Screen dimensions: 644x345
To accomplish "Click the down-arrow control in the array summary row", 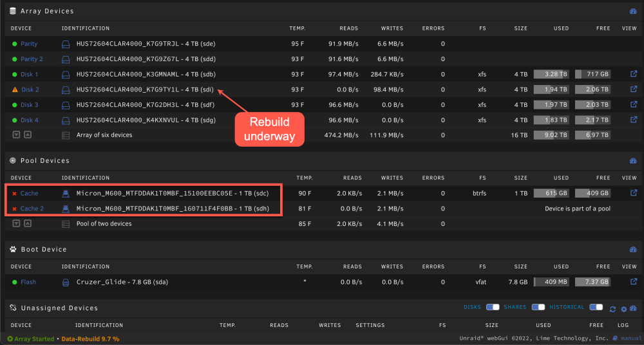I will (16, 135).
